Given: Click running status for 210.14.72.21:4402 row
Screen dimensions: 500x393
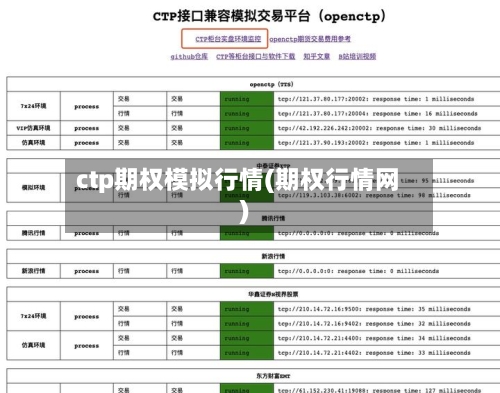Looking at the screenshot, I should click(x=247, y=353).
